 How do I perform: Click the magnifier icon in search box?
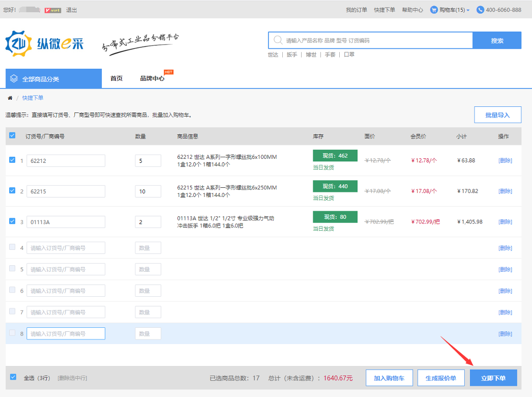point(278,40)
